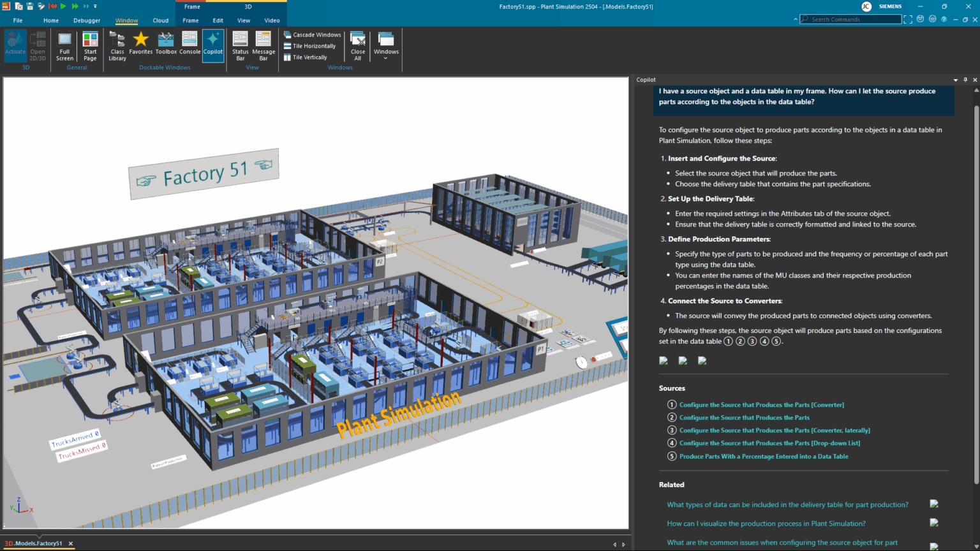The width and height of the screenshot is (980, 551).
Task: Show the Toolbox window
Action: pos(165,45)
